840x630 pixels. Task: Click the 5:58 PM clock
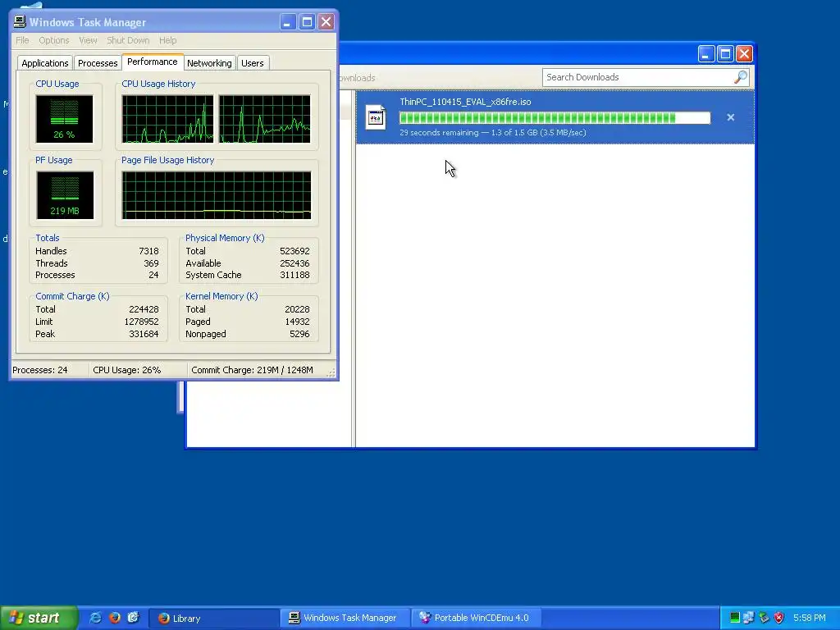[810, 618]
